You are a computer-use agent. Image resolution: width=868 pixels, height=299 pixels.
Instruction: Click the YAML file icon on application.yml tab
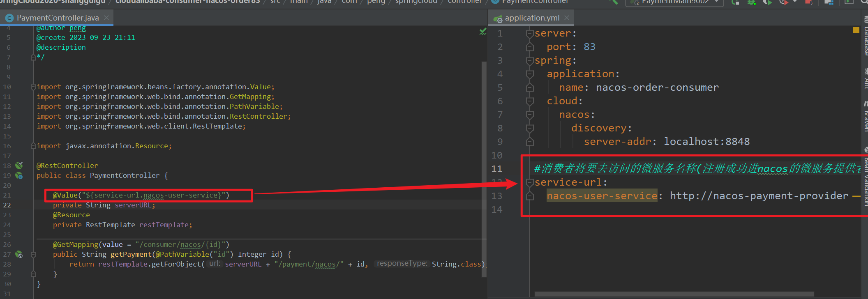click(x=498, y=18)
